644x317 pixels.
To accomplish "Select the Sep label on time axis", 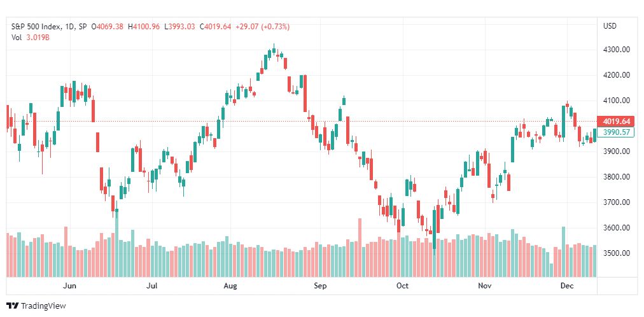I will coord(320,286).
